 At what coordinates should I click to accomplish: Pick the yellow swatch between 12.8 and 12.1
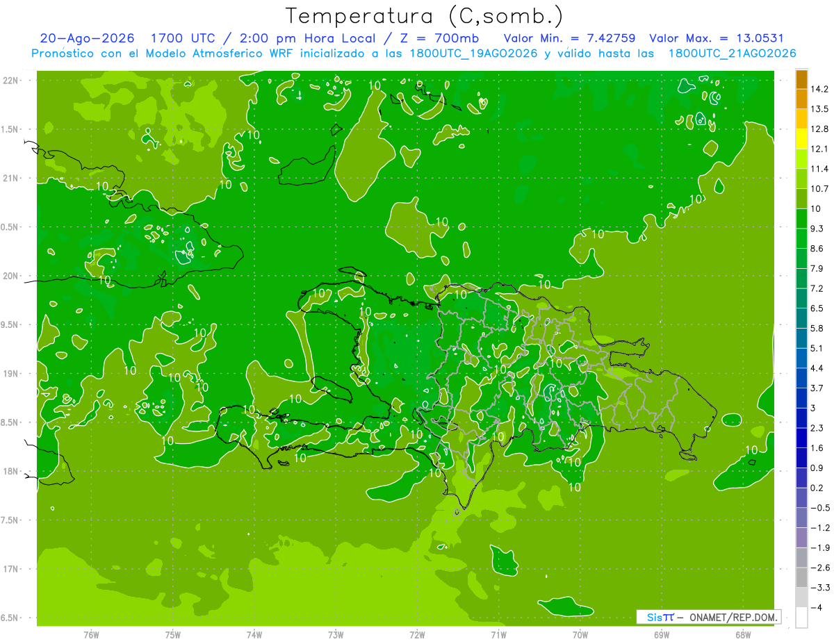(801, 140)
